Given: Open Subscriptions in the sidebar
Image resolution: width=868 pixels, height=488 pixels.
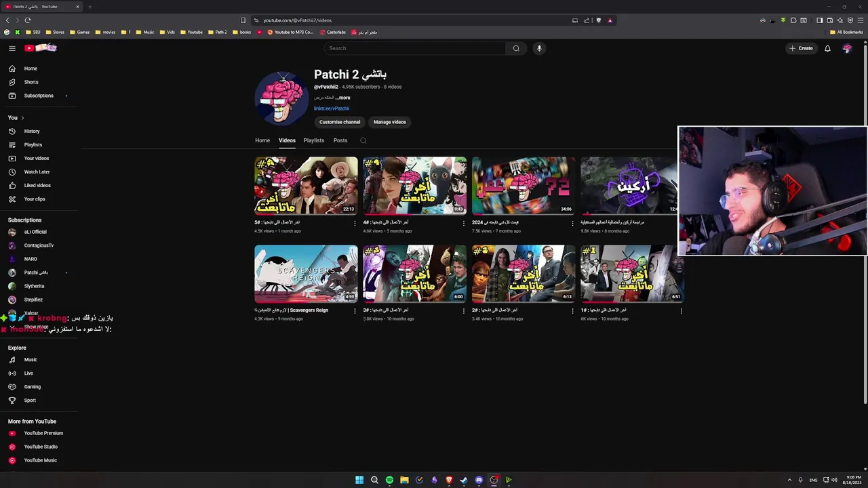Looking at the screenshot, I should click(x=39, y=96).
